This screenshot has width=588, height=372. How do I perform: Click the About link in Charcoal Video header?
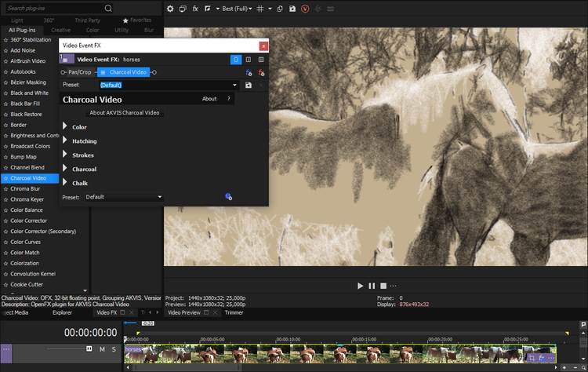[x=209, y=99]
